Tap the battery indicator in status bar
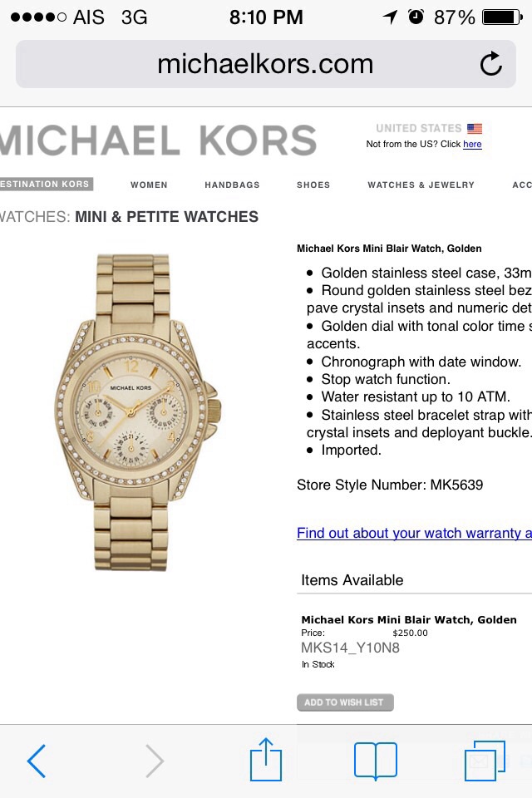The image size is (532, 798). pyautogui.click(x=502, y=17)
